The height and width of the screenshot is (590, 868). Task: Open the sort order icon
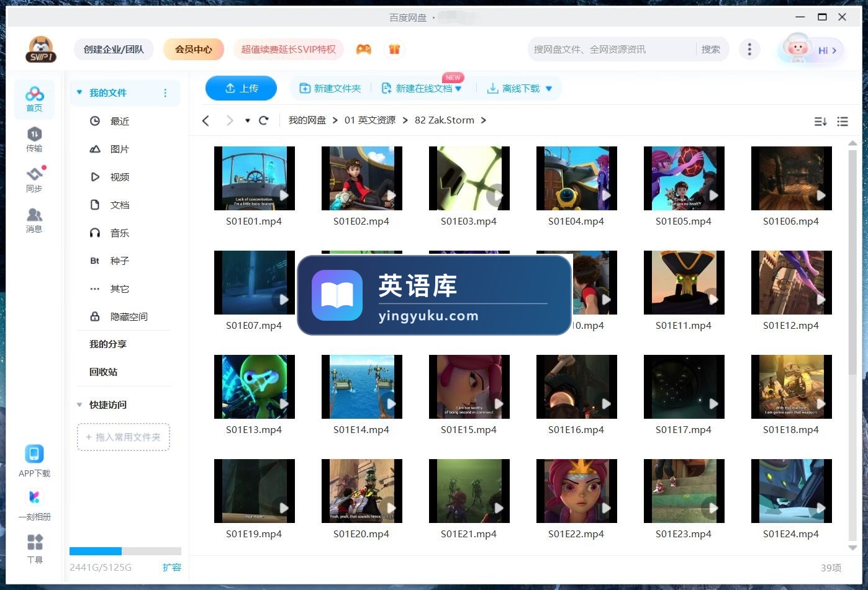tap(820, 122)
